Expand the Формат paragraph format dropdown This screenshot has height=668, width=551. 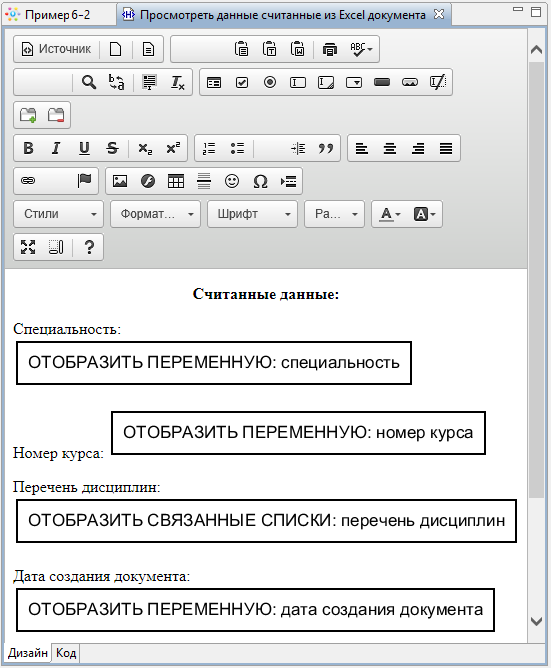click(156, 214)
